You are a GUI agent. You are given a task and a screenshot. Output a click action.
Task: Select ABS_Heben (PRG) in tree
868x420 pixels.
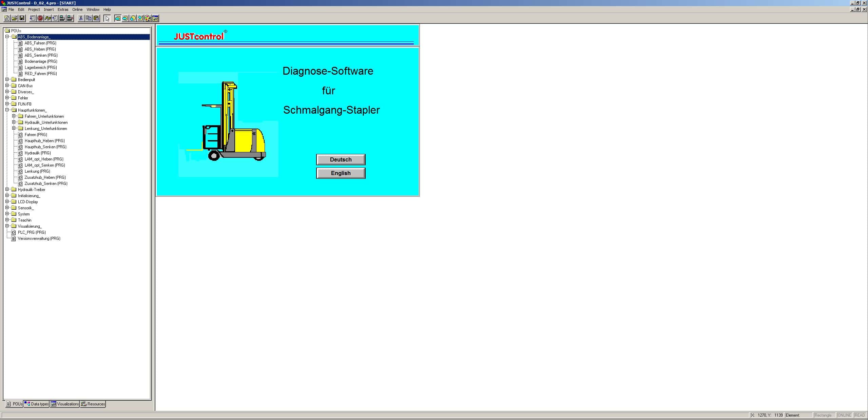[x=40, y=49]
